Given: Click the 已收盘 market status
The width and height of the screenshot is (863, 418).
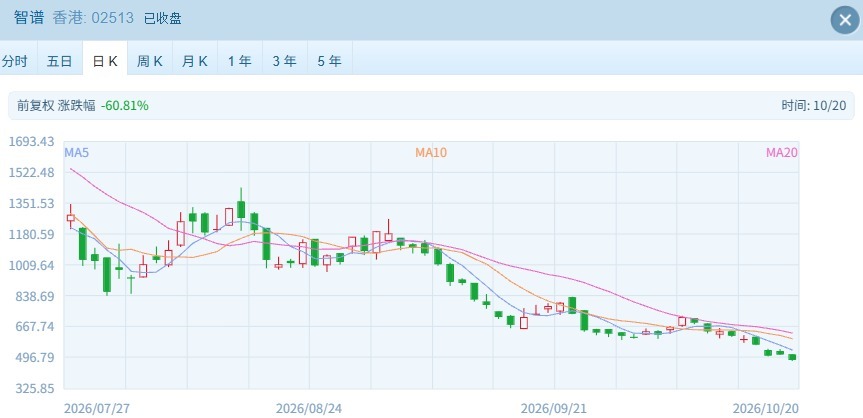Looking at the screenshot, I should [163, 19].
